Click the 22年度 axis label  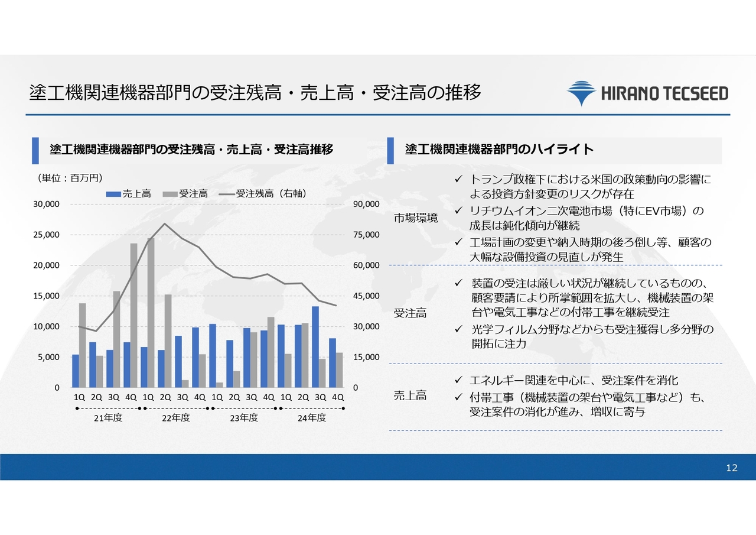(176, 418)
